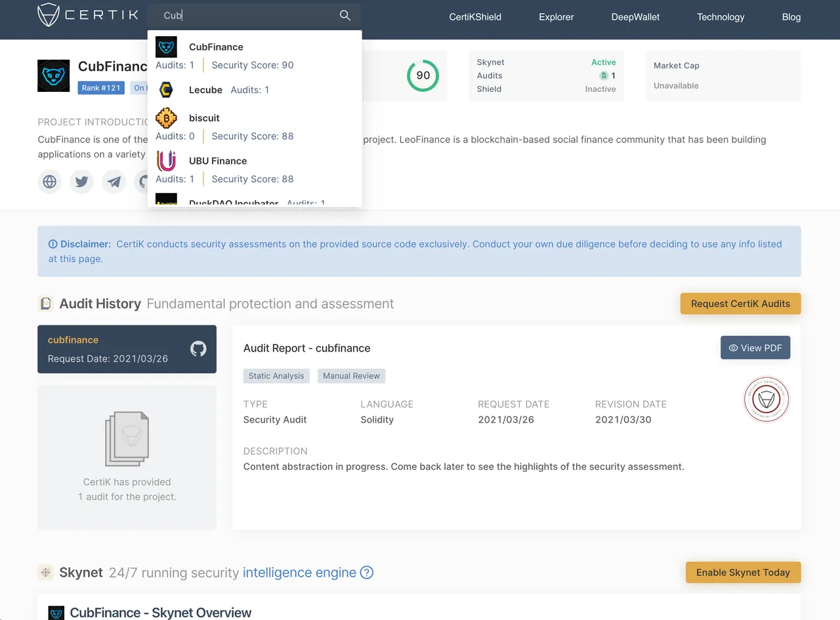Click the Rank #121 badge
The image size is (840, 620).
click(101, 88)
